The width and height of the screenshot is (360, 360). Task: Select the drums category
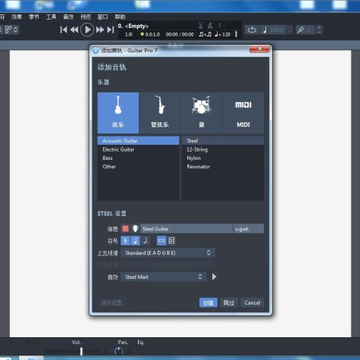201,113
